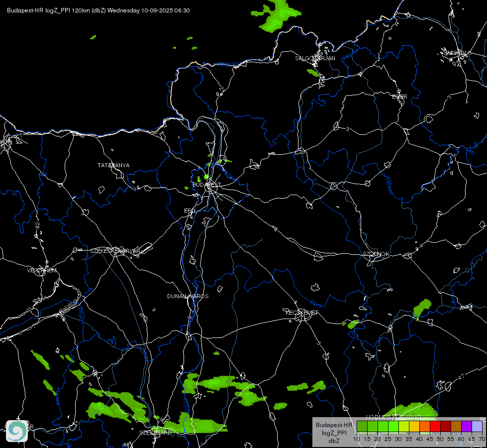Select the 65–70 dBZ lavender legend swatch
487x448 pixels.
pos(477,426)
